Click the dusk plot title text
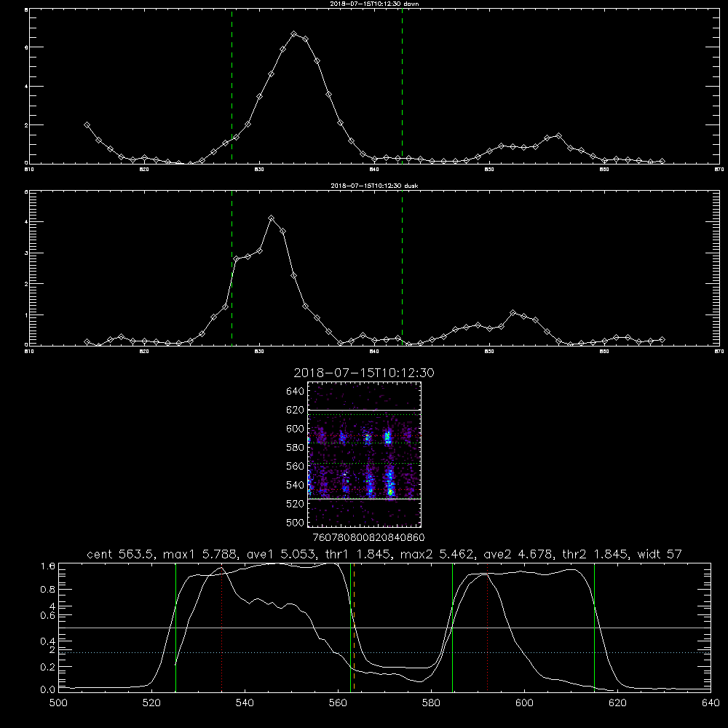 click(374, 186)
